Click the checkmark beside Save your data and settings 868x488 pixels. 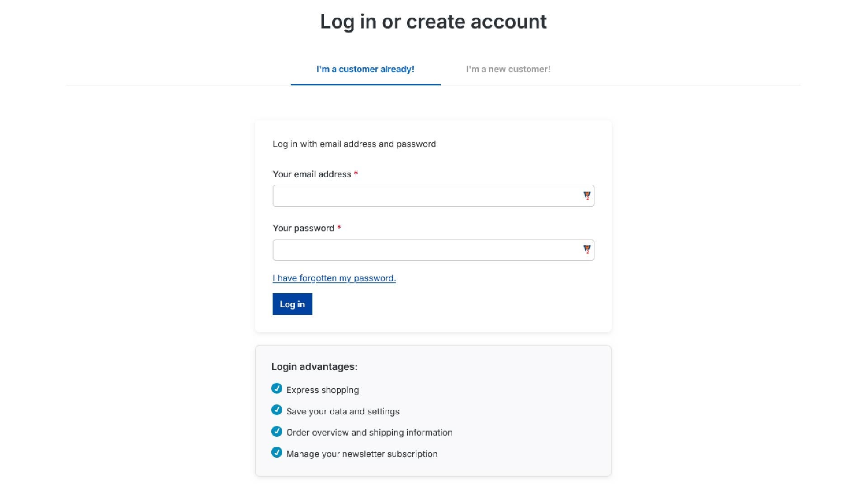(x=277, y=410)
